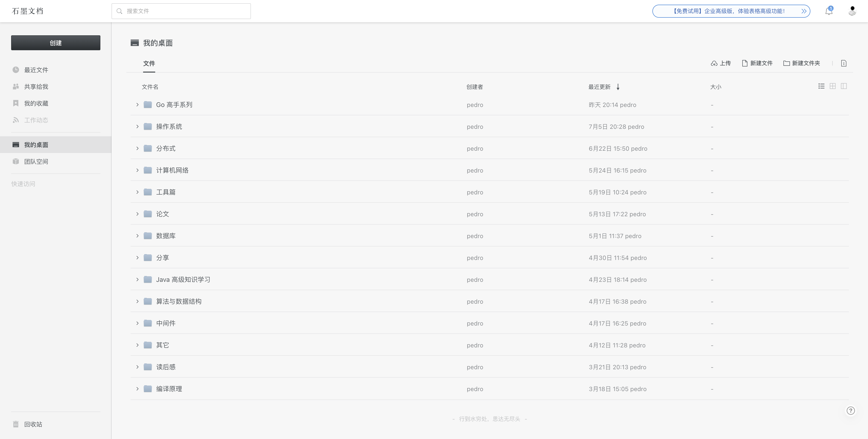Screen dimensions: 868x439
Task: Sort by 最近更新 column arrow
Action: [618, 87]
